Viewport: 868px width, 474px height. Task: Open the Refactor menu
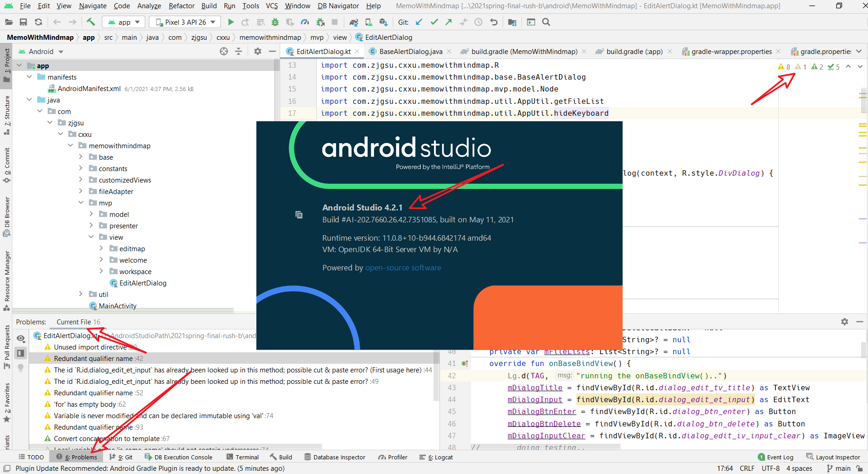[181, 6]
